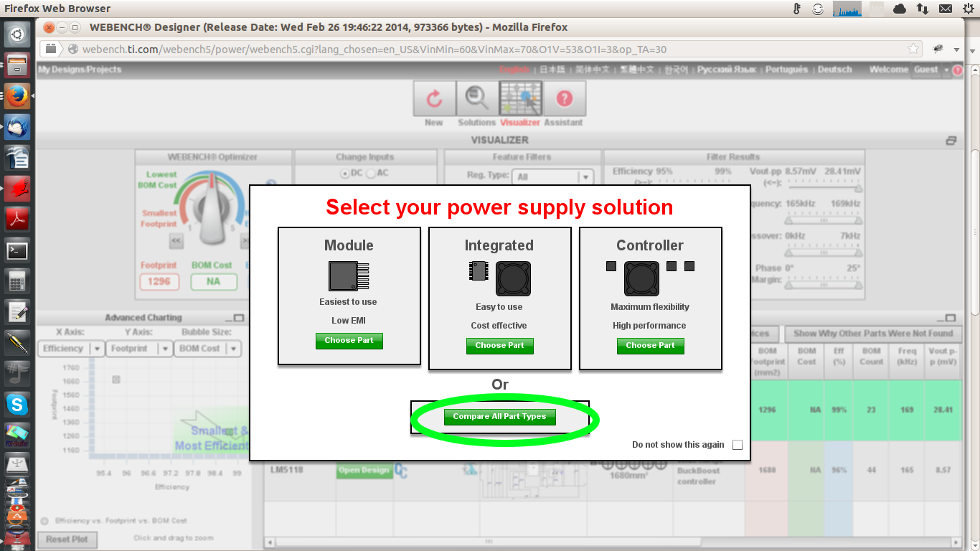The height and width of the screenshot is (551, 980).
Task: Open the mail envelope indicator
Action: pyautogui.click(x=946, y=9)
